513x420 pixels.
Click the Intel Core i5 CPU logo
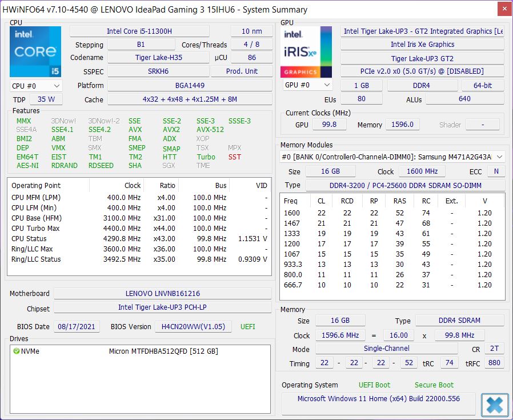[35, 52]
